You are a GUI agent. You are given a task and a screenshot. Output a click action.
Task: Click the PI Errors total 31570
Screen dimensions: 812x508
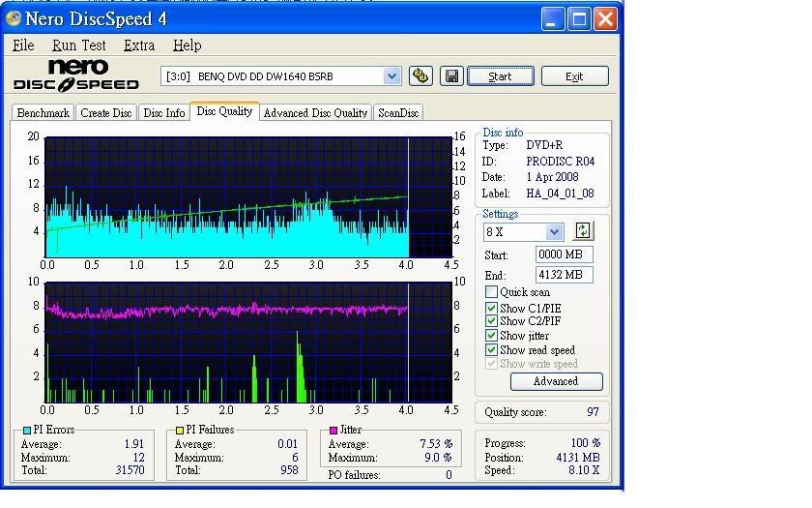click(x=130, y=470)
